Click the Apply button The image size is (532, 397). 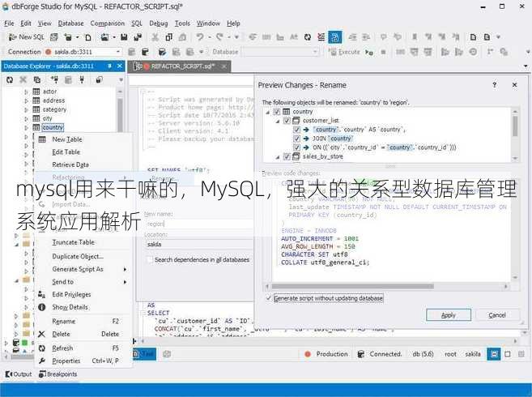[449, 315]
